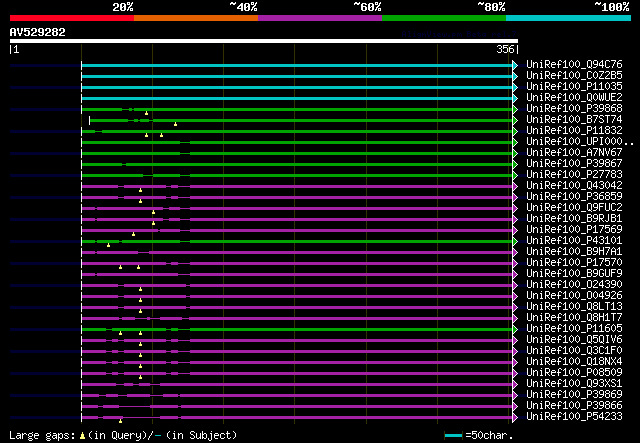This screenshot has width=640, height=443.
Task: Select the UniRef100_Q94C76 hit label
Action: coord(574,65)
